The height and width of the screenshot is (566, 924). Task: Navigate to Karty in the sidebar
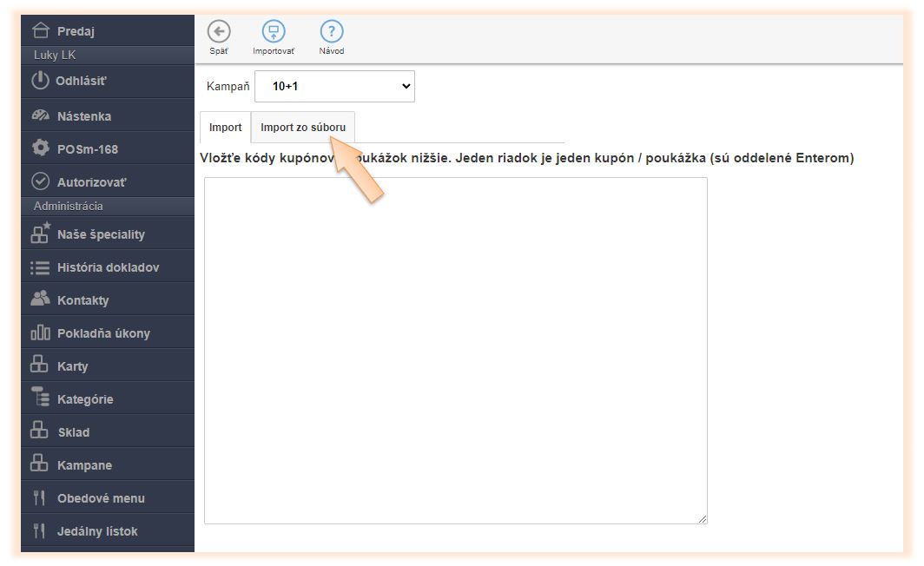click(x=72, y=366)
